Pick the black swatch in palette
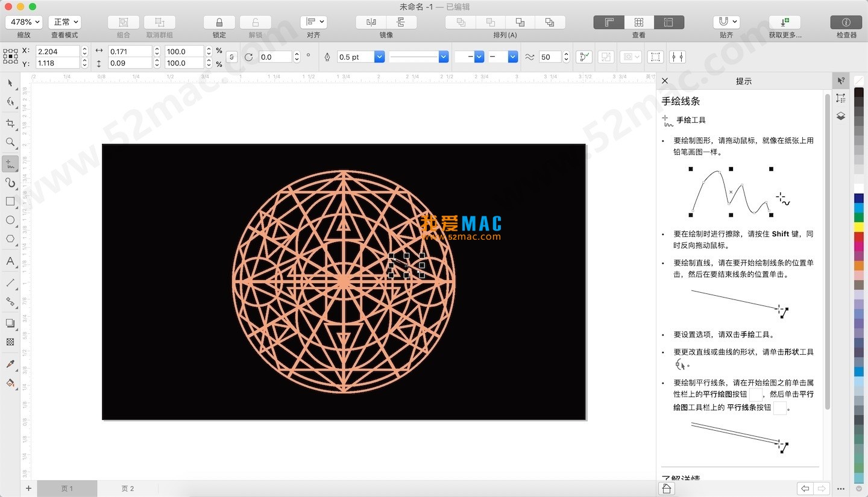 [858, 92]
